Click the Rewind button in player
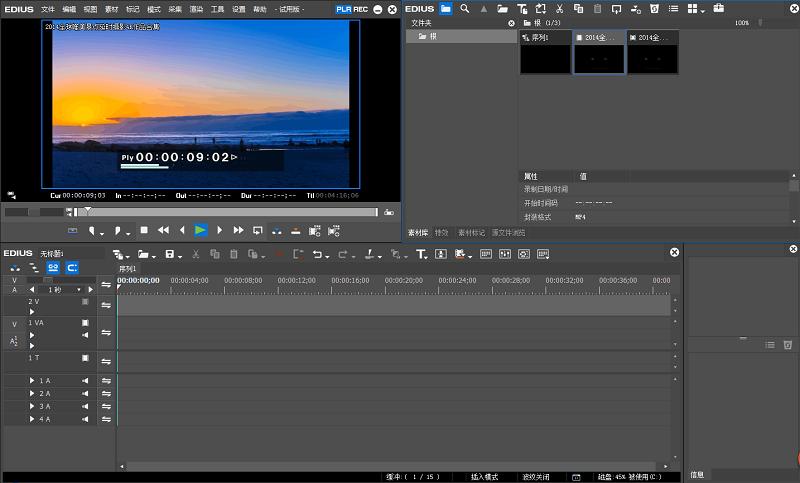Viewport: 800px width, 483px height. 163,230
